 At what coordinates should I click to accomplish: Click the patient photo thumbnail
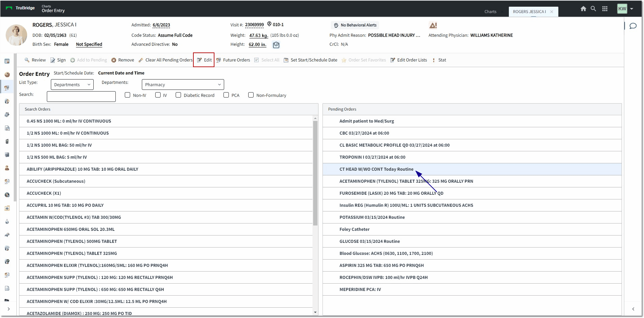(x=16, y=35)
